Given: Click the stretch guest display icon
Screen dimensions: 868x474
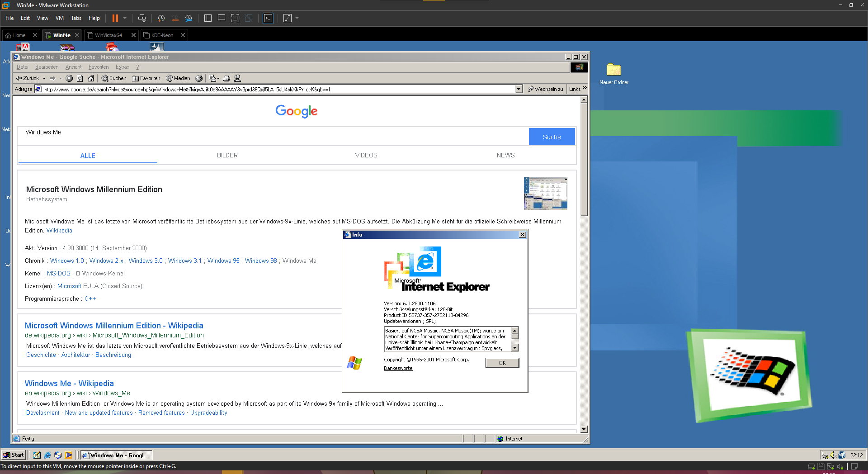Looking at the screenshot, I should 288,18.
